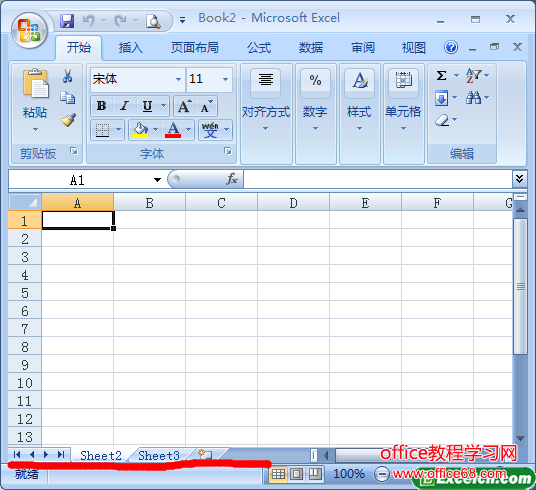Click the Insert Function fx icon

(x=231, y=179)
